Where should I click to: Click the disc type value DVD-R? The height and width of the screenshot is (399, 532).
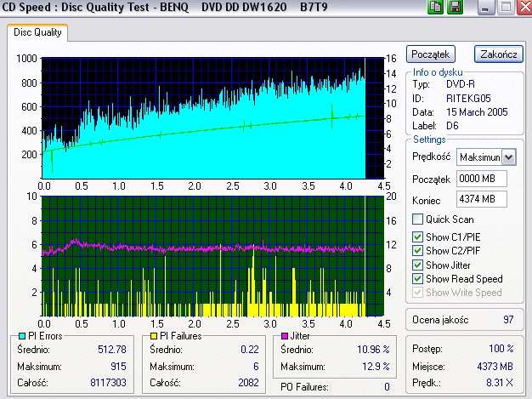click(x=461, y=84)
